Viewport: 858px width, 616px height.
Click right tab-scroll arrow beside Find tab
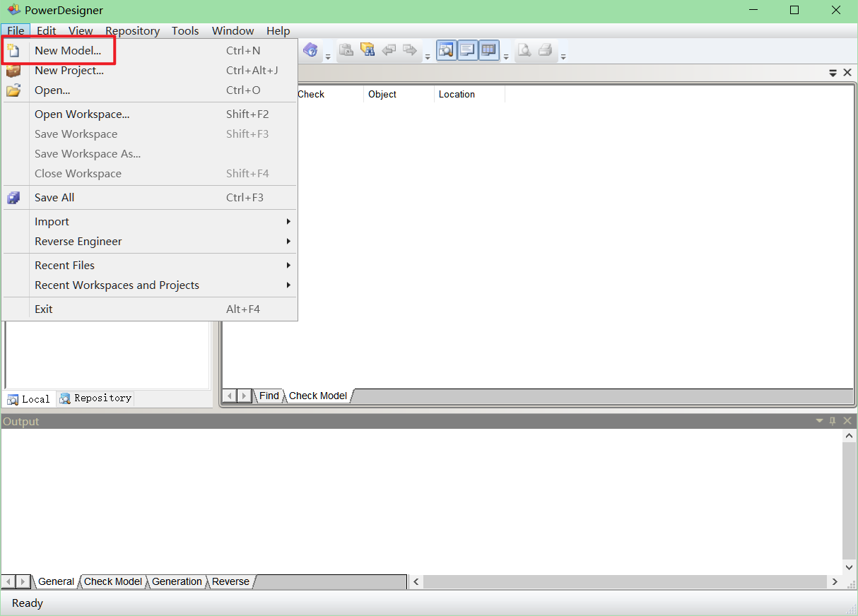click(245, 396)
